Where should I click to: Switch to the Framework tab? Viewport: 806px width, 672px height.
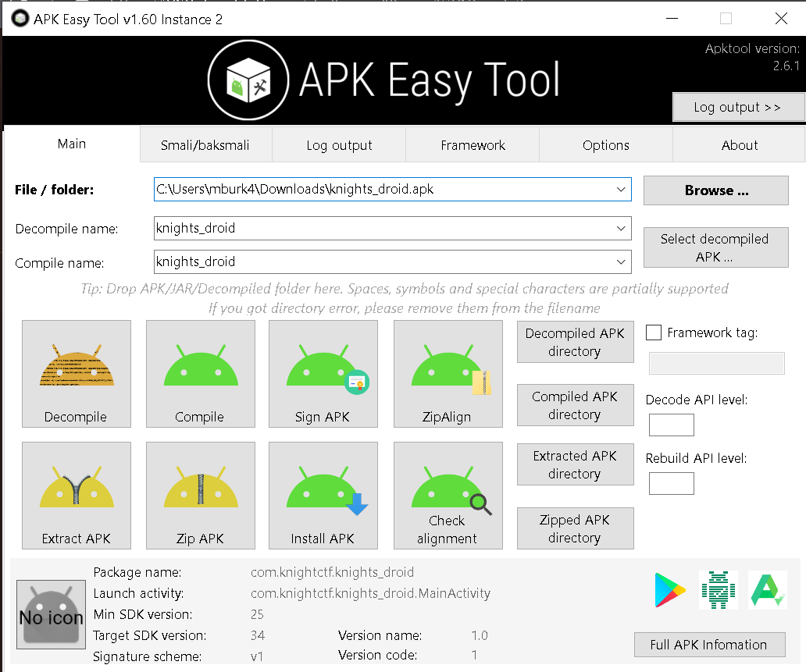pyautogui.click(x=473, y=145)
